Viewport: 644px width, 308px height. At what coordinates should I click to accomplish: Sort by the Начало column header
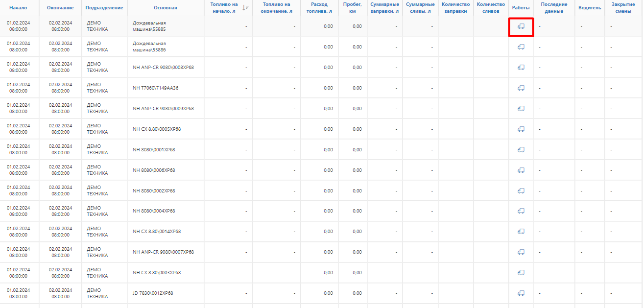18,8
